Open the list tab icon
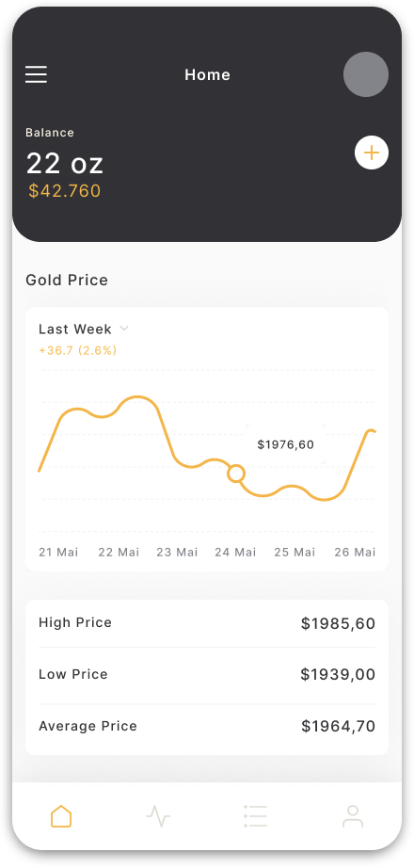Screen dimensions: 414x868 (x=255, y=816)
